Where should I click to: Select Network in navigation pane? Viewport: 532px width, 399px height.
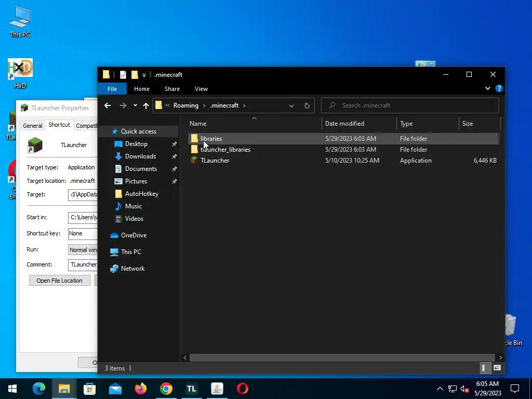click(132, 269)
